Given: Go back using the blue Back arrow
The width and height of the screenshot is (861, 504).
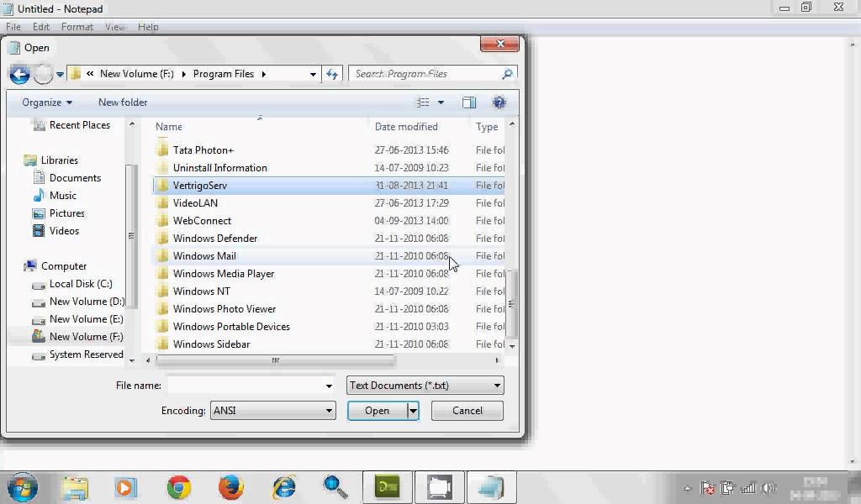Looking at the screenshot, I should pos(20,74).
